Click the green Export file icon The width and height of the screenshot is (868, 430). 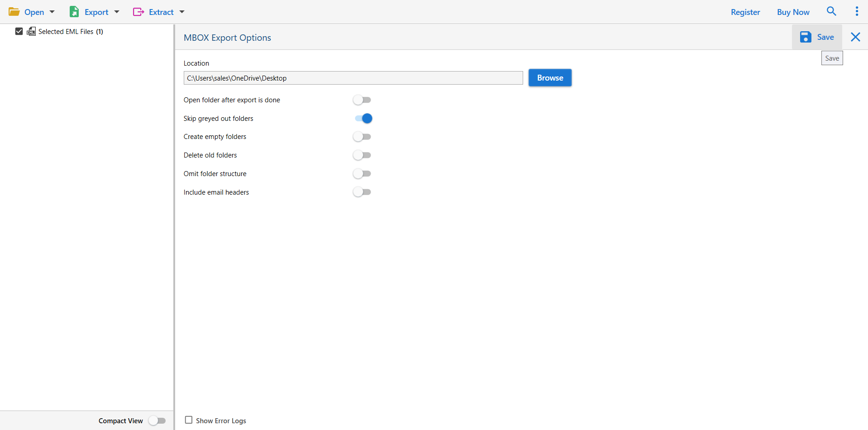click(x=74, y=12)
